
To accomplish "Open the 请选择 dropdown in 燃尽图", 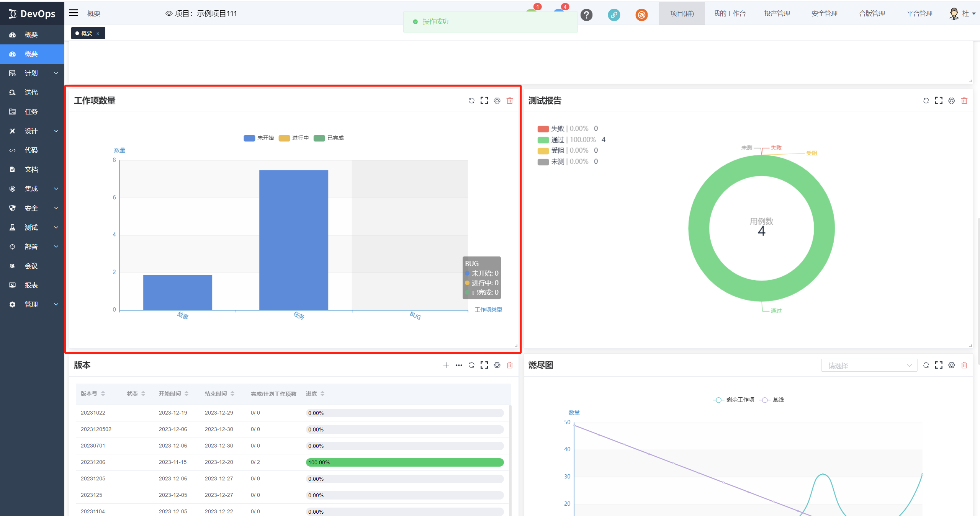I will 869,365.
